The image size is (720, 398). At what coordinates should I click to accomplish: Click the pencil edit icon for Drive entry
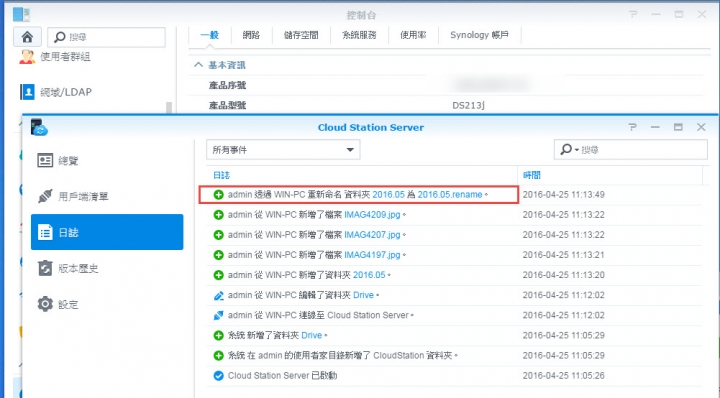[219, 295]
